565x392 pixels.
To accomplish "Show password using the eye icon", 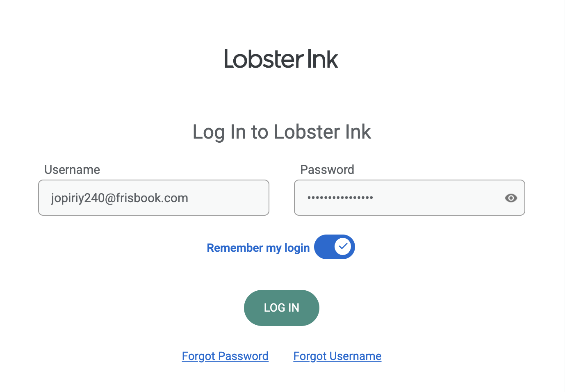I will tap(511, 198).
